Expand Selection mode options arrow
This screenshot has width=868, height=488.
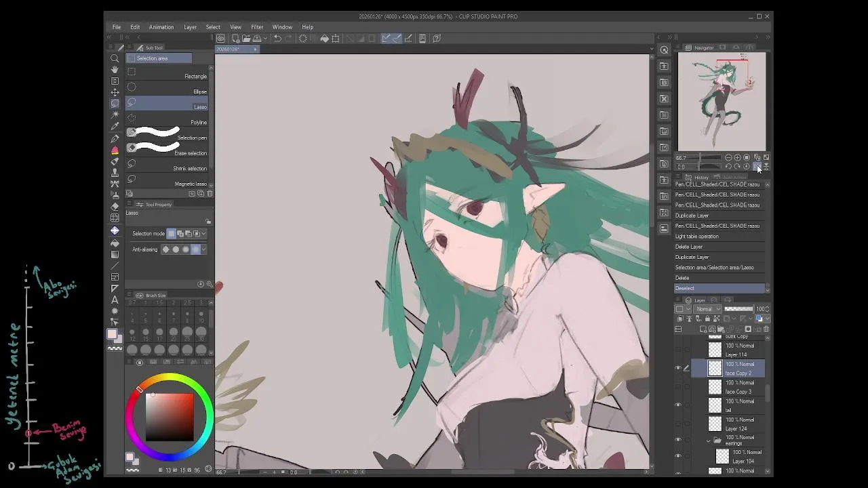tap(203, 234)
